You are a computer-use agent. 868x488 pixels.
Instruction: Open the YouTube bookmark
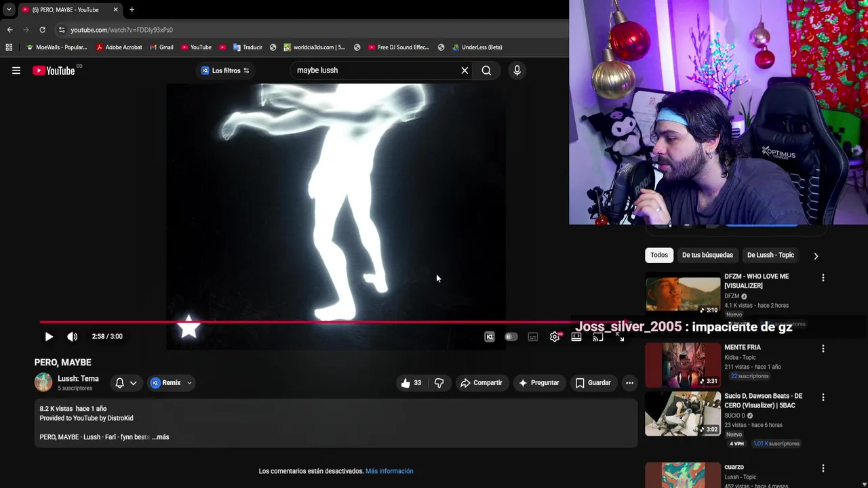pos(196,47)
